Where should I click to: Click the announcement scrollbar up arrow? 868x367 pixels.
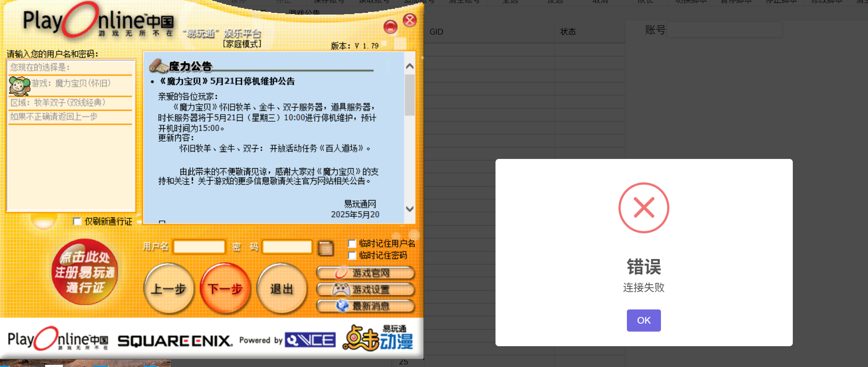410,66
